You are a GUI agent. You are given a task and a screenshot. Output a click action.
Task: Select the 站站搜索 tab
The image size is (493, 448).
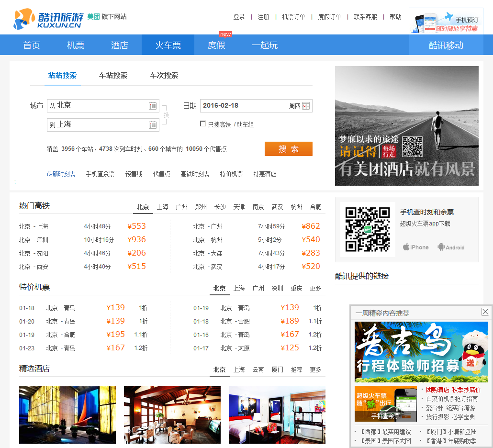click(62, 76)
